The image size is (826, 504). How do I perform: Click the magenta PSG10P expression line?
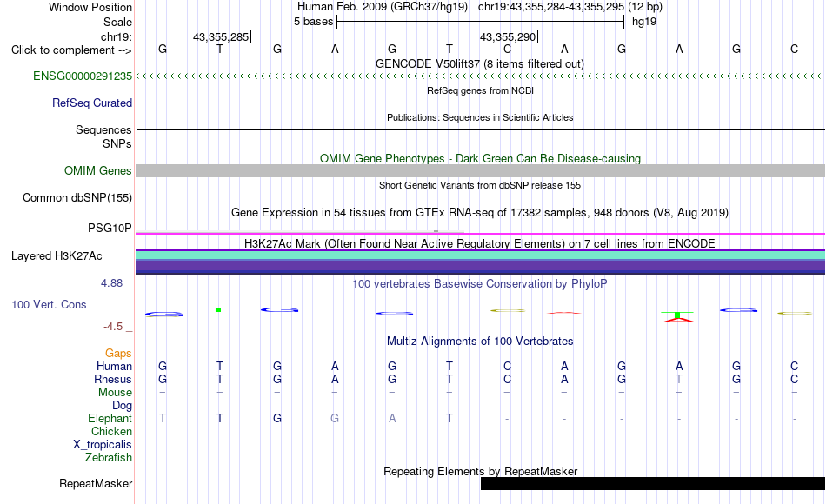pos(480,233)
